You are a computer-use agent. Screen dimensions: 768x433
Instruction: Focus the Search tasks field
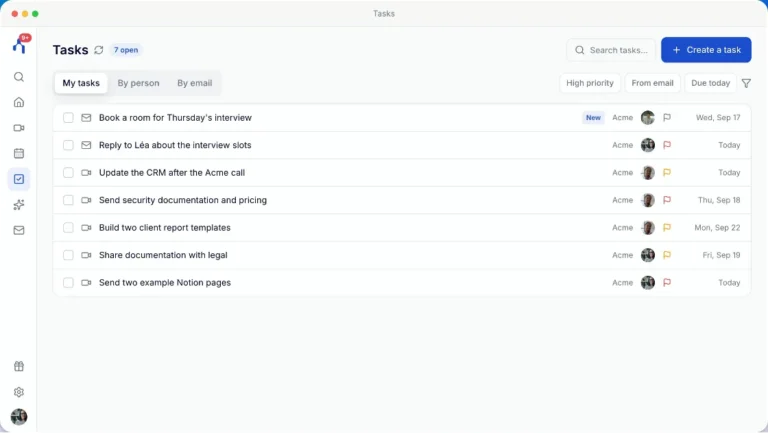pyautogui.click(x=611, y=50)
